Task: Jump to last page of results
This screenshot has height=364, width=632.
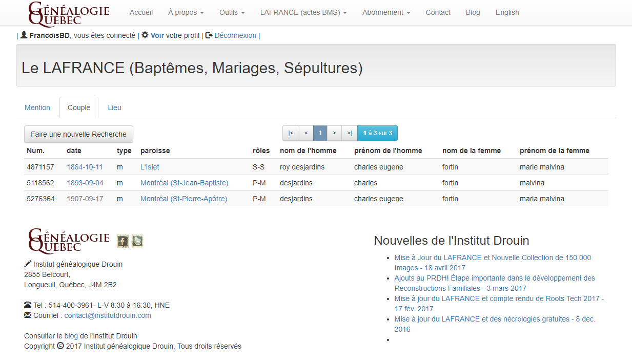Action: 350,133
